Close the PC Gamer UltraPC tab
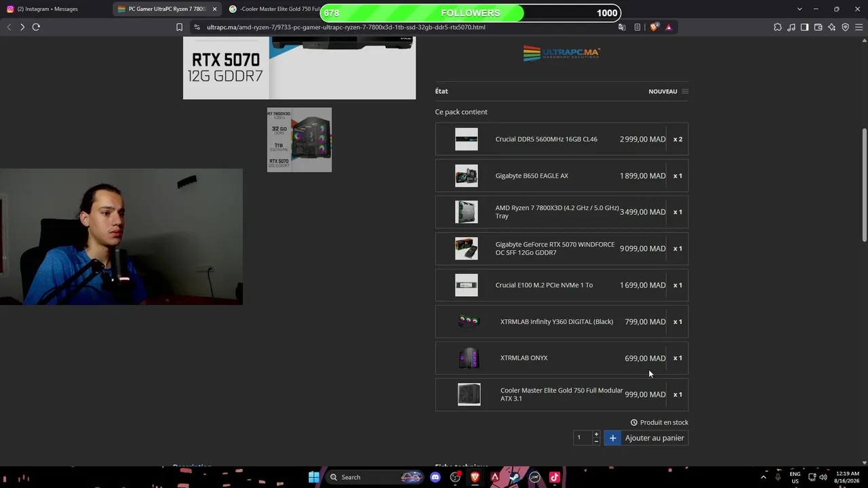The height and width of the screenshot is (488, 868). [214, 9]
